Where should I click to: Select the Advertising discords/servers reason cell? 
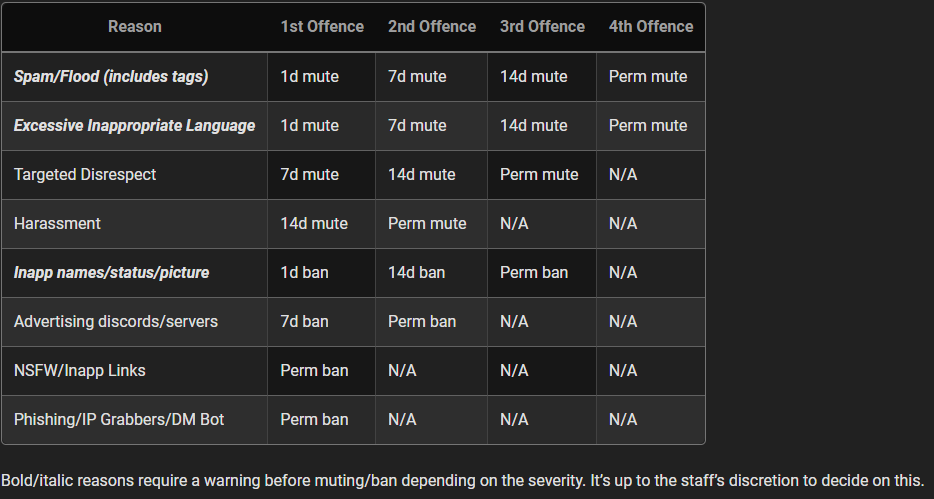116,321
